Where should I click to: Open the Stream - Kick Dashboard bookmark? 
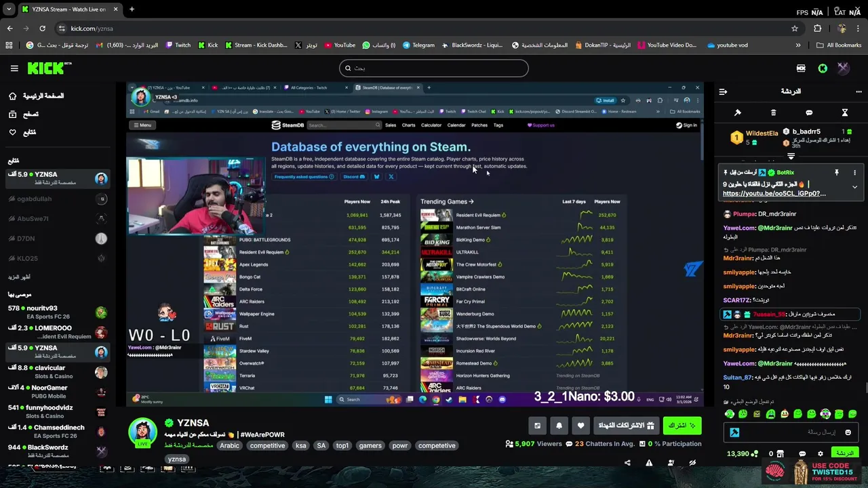[x=257, y=45]
